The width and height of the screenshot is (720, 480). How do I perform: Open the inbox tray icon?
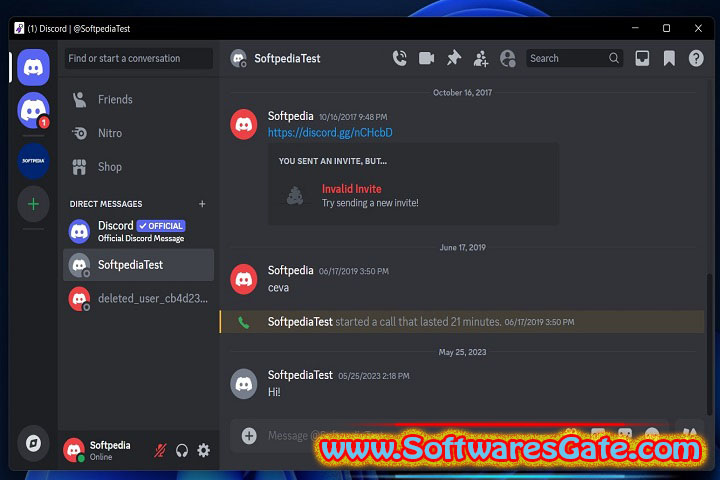pyautogui.click(x=642, y=58)
